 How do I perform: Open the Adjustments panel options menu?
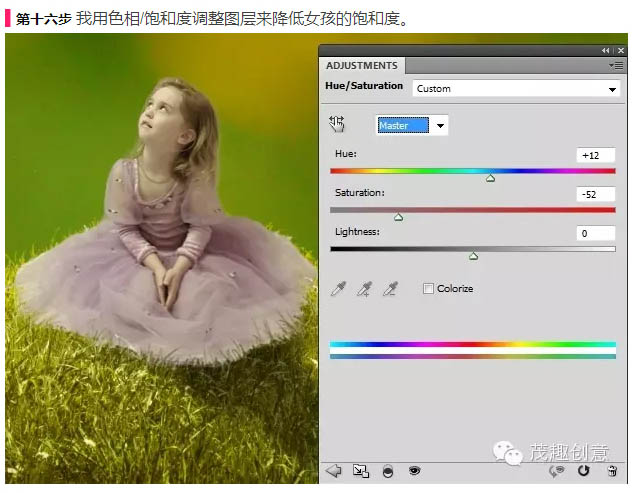pos(615,65)
